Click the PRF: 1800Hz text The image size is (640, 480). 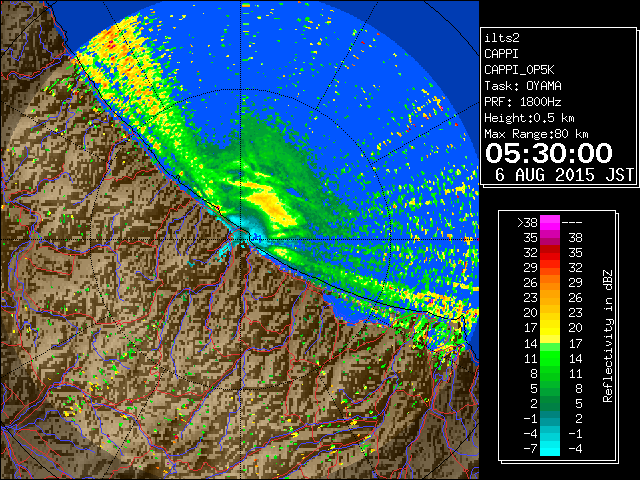click(x=522, y=102)
